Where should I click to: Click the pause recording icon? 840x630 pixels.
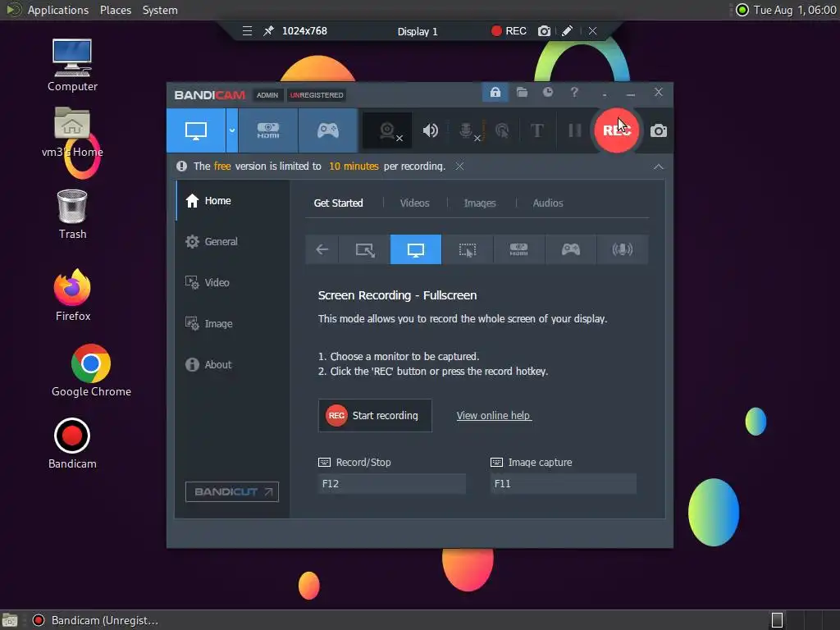click(575, 130)
